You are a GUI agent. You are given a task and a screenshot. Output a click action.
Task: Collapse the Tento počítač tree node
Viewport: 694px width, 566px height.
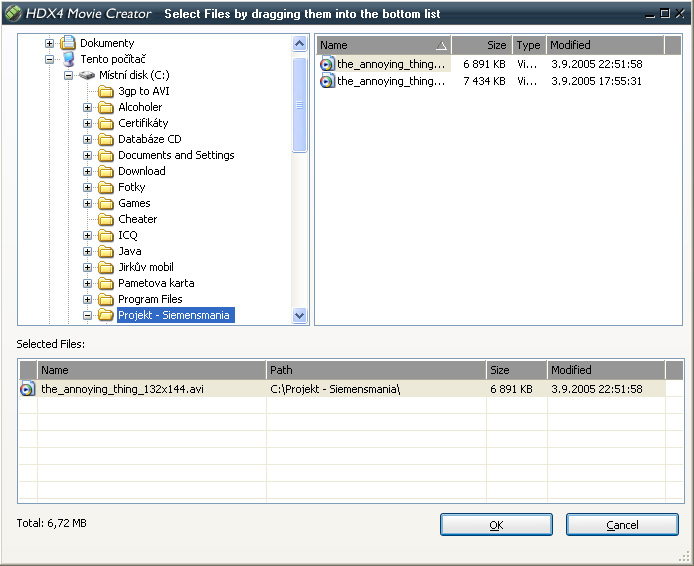(50, 59)
